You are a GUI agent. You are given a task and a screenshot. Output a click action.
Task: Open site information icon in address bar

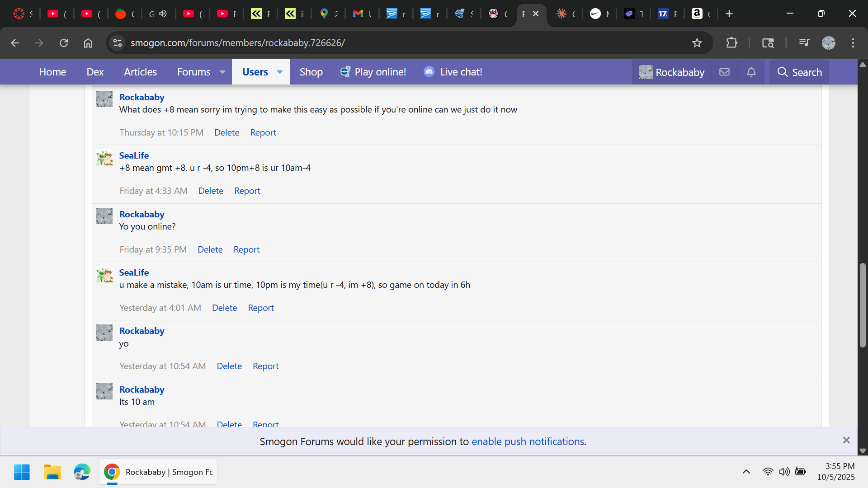118,43
